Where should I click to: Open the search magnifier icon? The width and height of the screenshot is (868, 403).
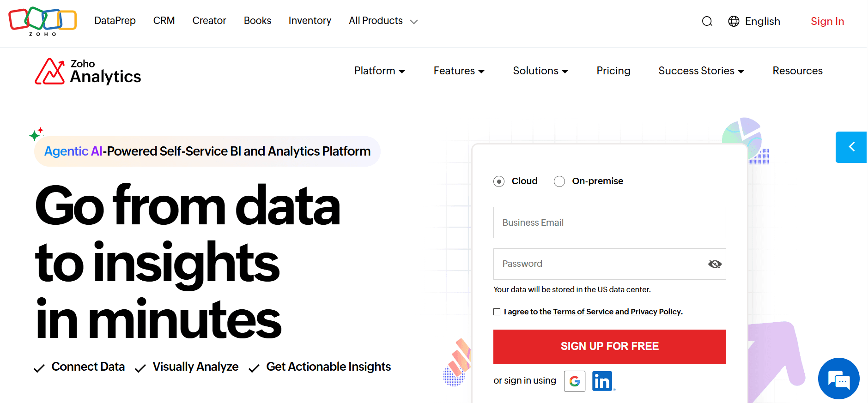coord(707,21)
